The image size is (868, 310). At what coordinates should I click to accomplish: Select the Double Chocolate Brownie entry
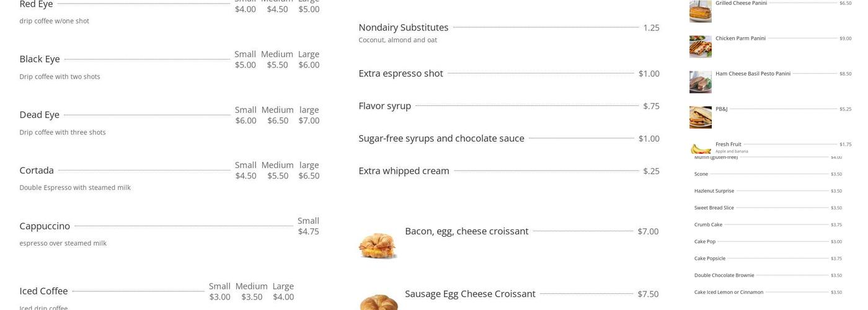(724, 275)
